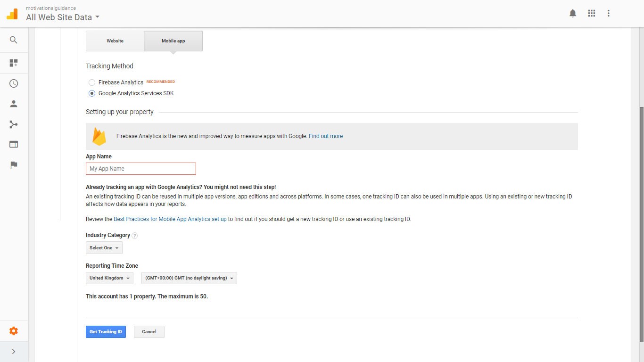Image resolution: width=644 pixels, height=362 pixels.
Task: Open the search icon in sidebar
Action: point(14,41)
